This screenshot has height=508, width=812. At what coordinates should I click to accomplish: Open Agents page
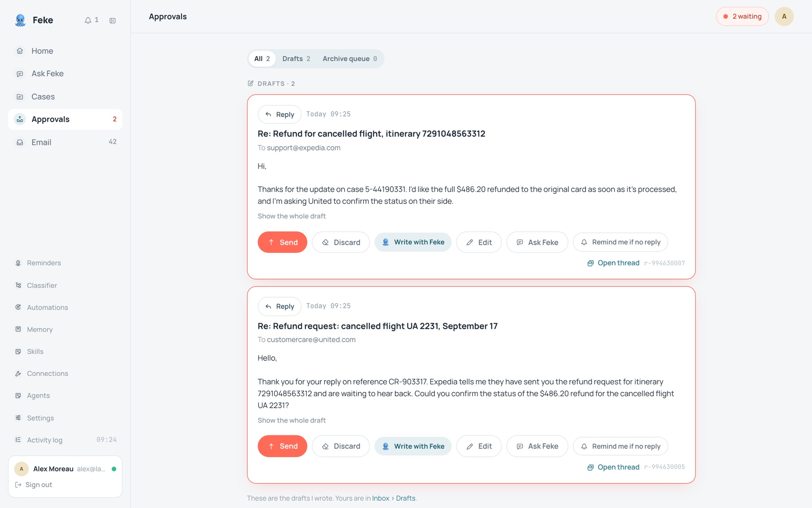tap(65, 396)
